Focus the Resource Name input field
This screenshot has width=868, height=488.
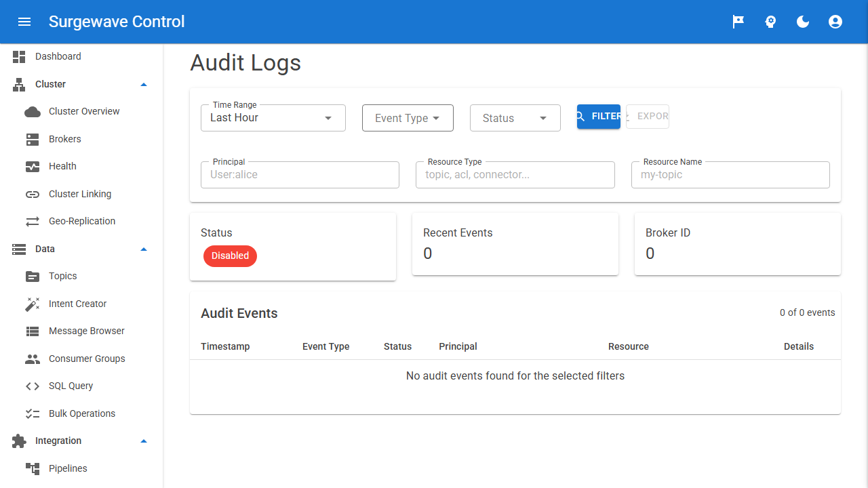pyautogui.click(x=730, y=175)
